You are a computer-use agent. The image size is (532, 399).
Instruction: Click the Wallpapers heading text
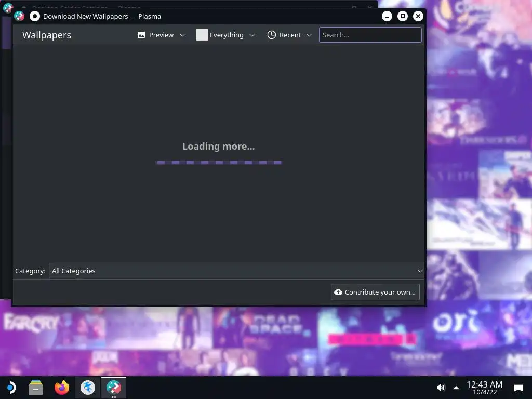47,35
